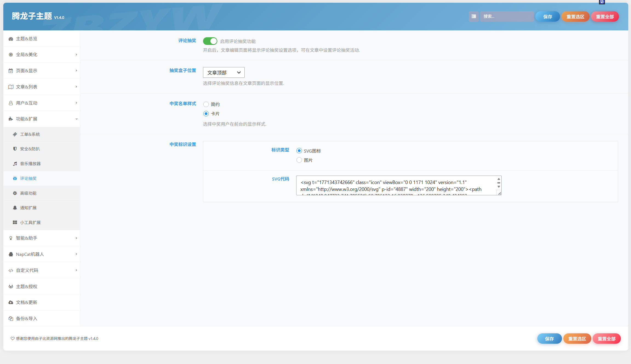Click the bottom 重置全部 button

607,339
